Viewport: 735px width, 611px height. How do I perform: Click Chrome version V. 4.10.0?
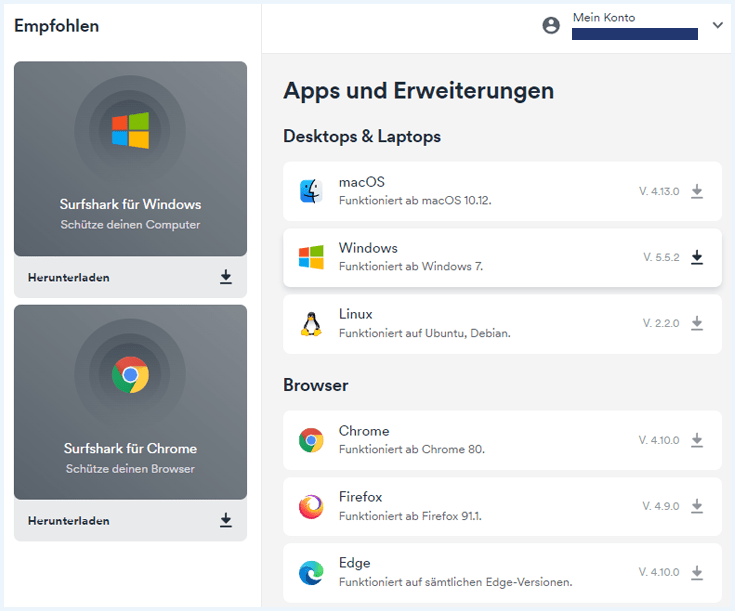pyautogui.click(x=659, y=440)
